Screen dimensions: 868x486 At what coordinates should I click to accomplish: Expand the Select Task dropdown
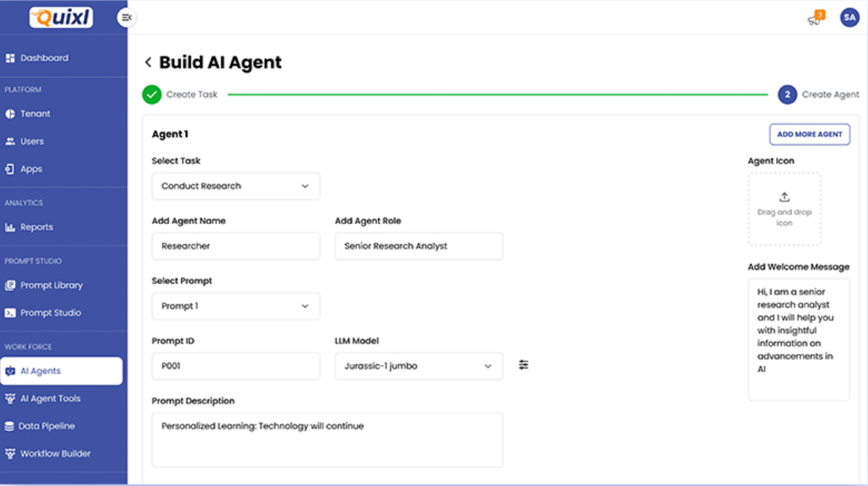236,186
